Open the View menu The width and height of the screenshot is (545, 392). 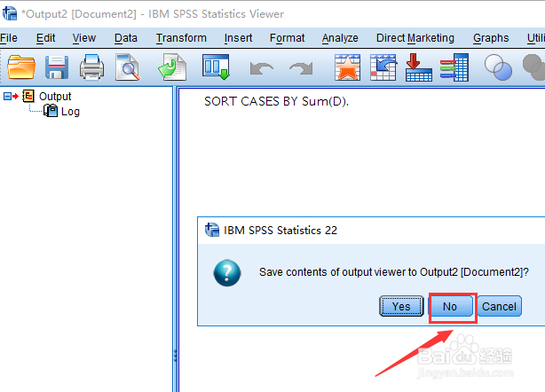tap(84, 38)
